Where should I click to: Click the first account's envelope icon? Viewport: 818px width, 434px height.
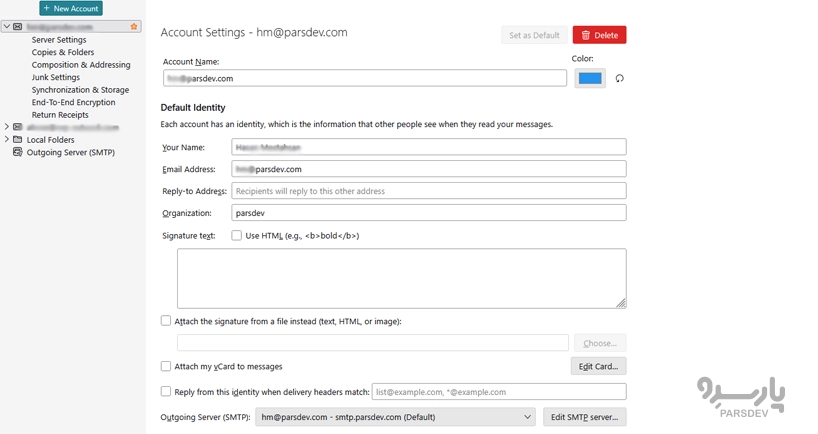click(18, 27)
